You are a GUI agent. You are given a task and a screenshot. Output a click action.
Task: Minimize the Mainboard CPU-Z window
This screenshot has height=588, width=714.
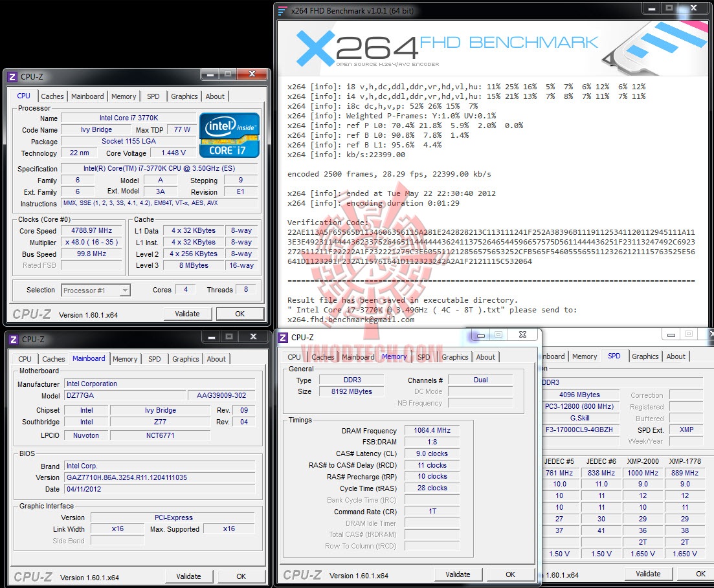click(212, 337)
